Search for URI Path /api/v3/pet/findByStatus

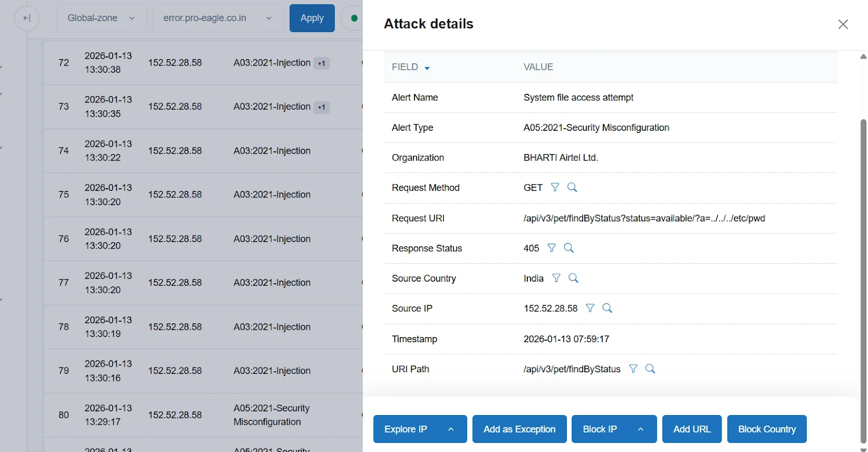coord(650,369)
